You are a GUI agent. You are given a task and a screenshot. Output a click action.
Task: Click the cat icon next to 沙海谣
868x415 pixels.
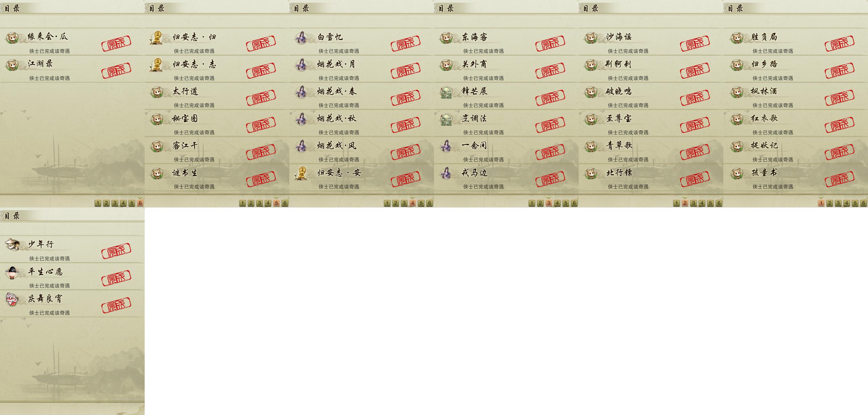(x=591, y=37)
